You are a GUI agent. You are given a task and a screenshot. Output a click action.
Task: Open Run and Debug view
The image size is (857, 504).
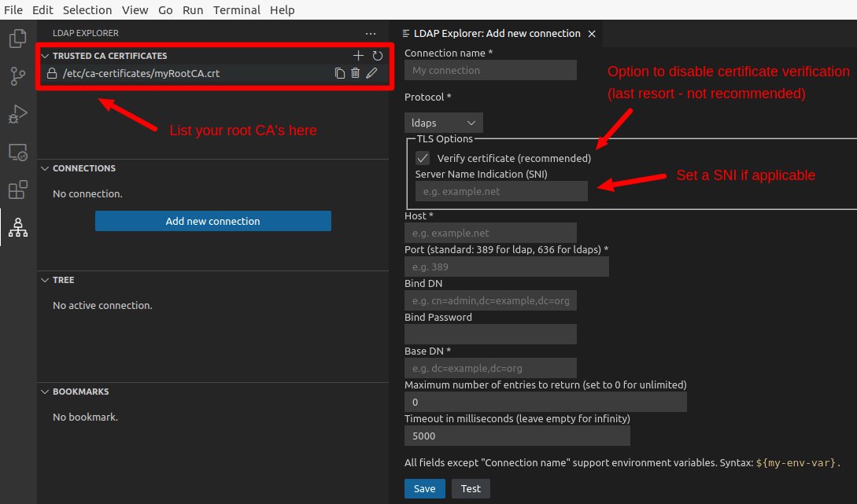pos(18,113)
